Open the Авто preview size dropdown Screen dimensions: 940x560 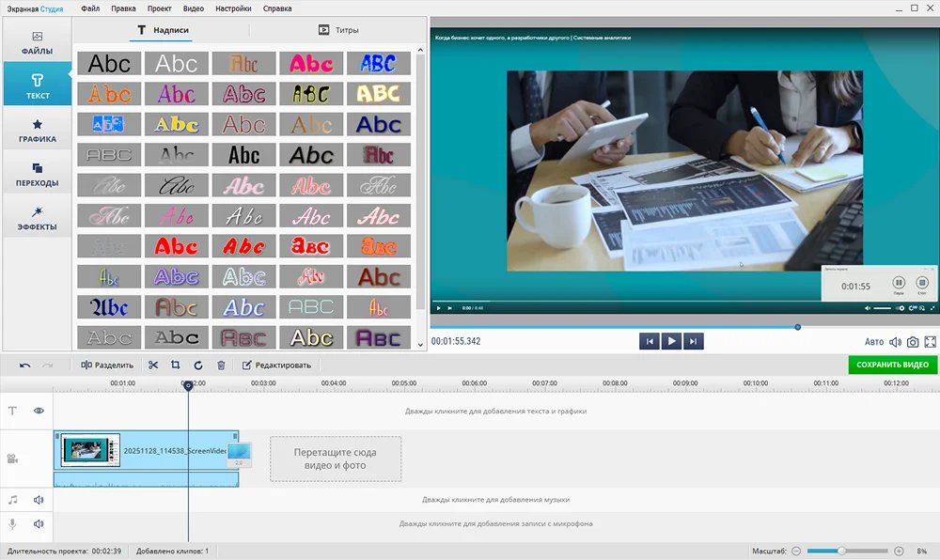pyautogui.click(x=874, y=342)
